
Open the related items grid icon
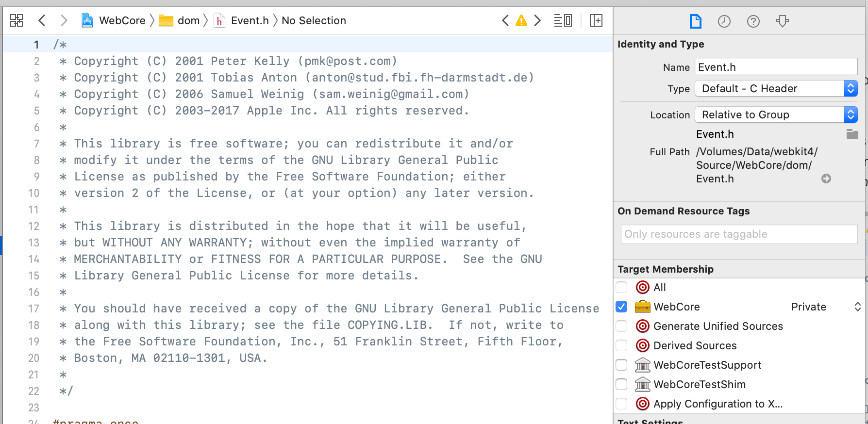[x=16, y=20]
